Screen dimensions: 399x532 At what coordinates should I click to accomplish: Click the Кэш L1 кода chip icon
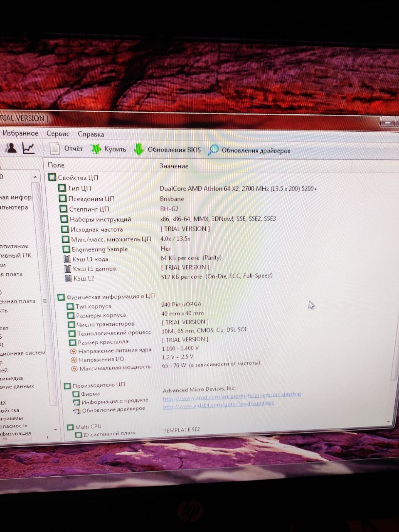(x=67, y=259)
